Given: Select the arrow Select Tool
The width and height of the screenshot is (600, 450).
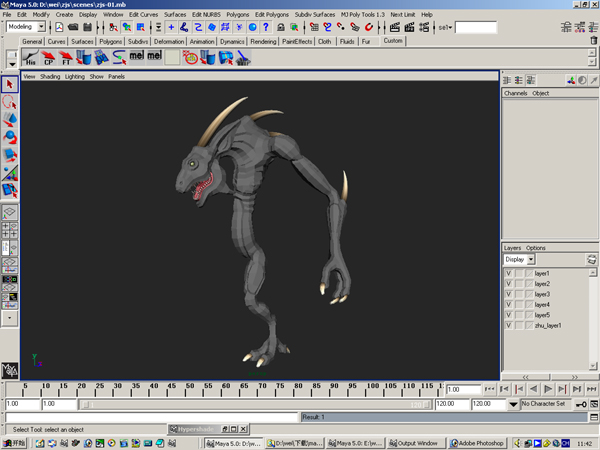Looking at the screenshot, I should click(x=10, y=84).
